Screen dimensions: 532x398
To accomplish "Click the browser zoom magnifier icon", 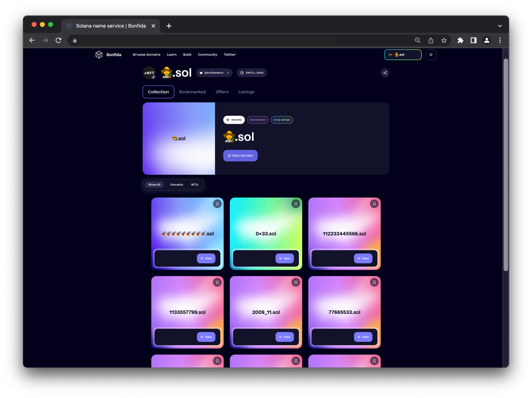I will tap(417, 40).
